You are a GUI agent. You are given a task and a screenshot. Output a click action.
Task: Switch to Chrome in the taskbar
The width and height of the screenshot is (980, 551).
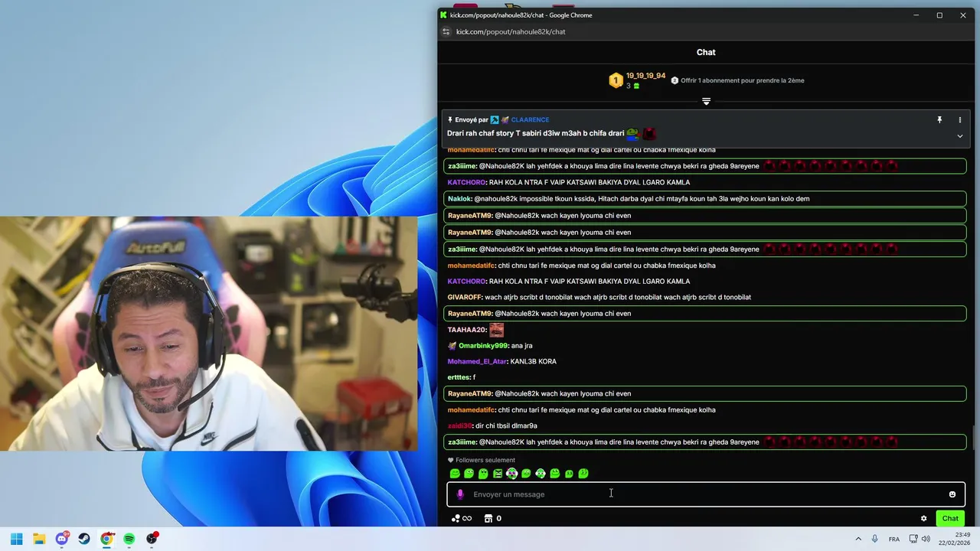pos(107,539)
